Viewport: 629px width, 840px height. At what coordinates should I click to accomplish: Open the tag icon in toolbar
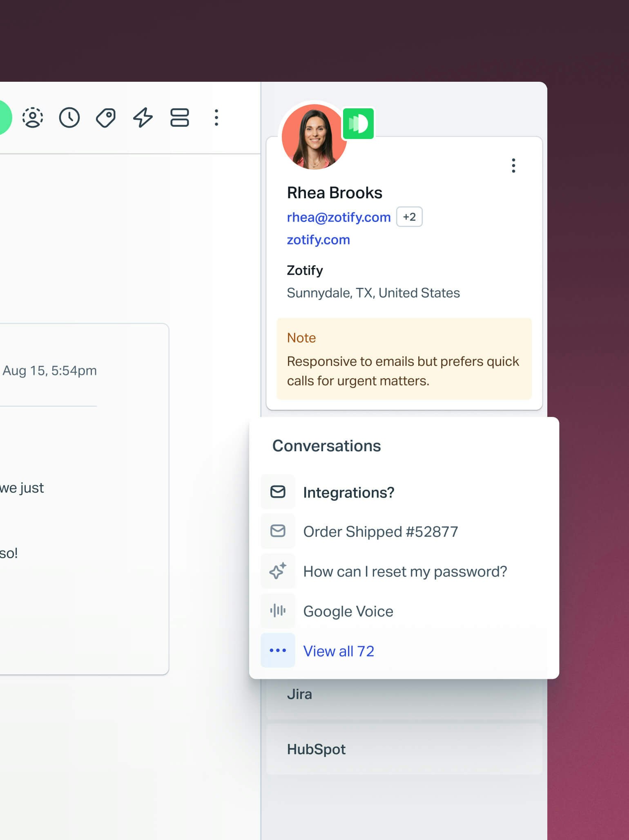tap(106, 118)
